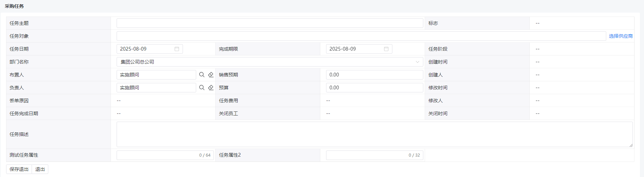
Task: Click into the 任务描述 text area
Action: coord(375,134)
